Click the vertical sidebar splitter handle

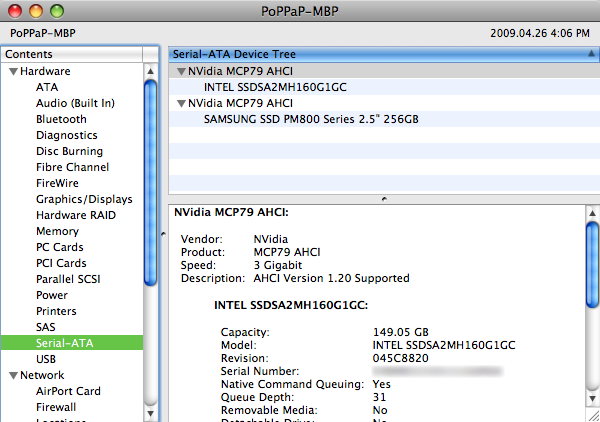tap(163, 234)
